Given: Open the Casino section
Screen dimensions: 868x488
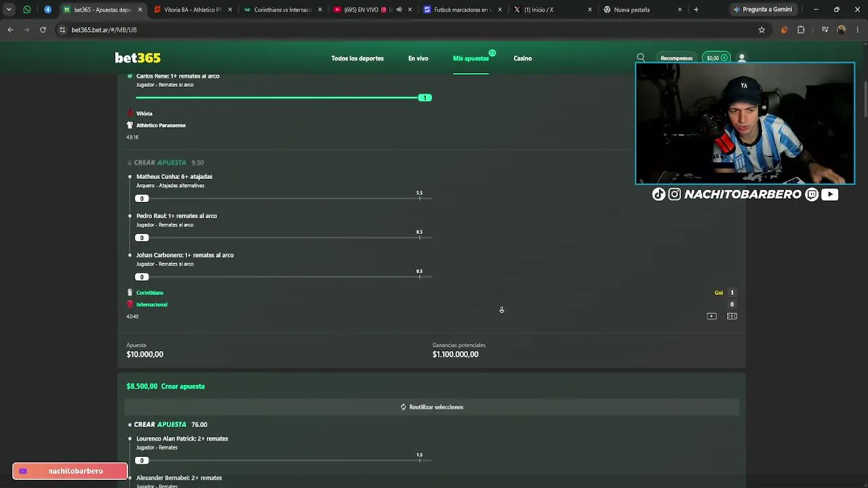Looking at the screenshot, I should coord(523,58).
